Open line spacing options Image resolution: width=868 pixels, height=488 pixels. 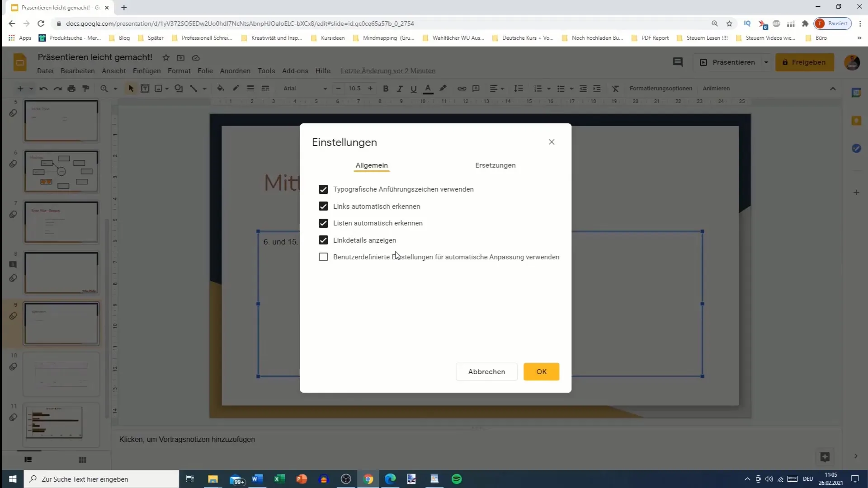tap(519, 89)
